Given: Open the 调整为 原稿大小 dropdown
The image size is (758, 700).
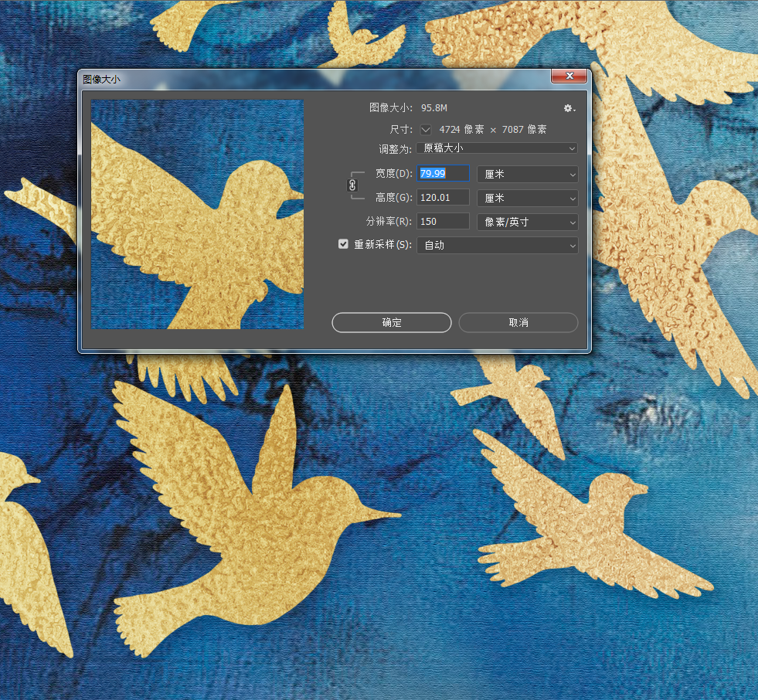Looking at the screenshot, I should [498, 148].
